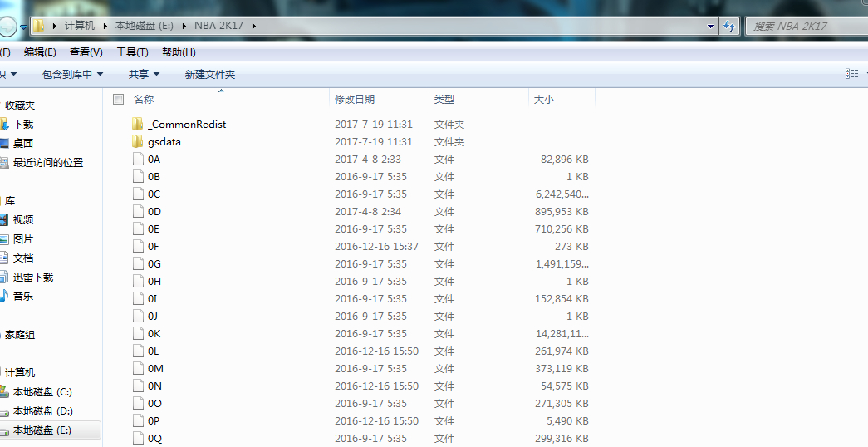Click the 82,896 KB size value
This screenshot has width=868, height=447.
(565, 159)
